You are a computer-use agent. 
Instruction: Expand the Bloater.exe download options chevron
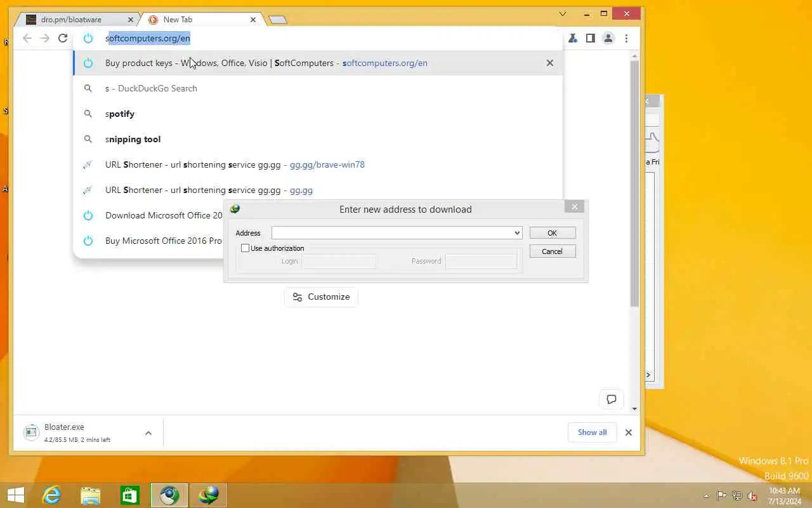[148, 433]
